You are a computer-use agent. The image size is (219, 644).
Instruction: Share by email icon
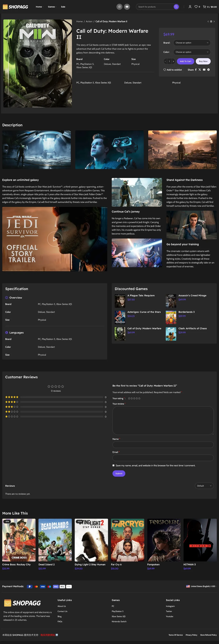(204, 70)
